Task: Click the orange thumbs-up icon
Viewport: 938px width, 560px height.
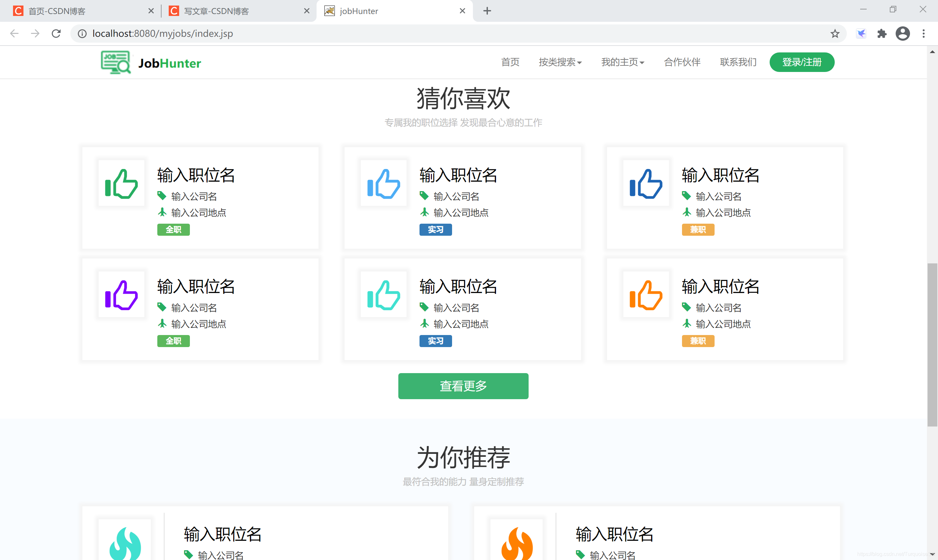Action: (646, 295)
